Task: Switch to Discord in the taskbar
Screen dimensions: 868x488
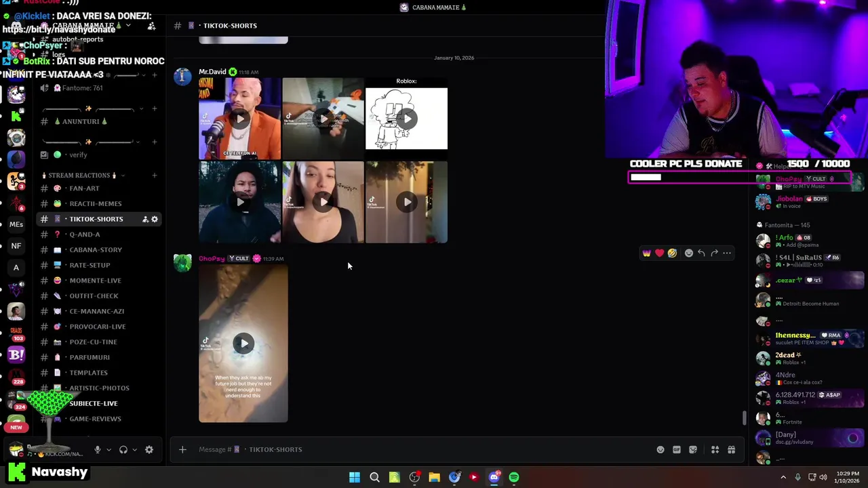Action: 494,477
